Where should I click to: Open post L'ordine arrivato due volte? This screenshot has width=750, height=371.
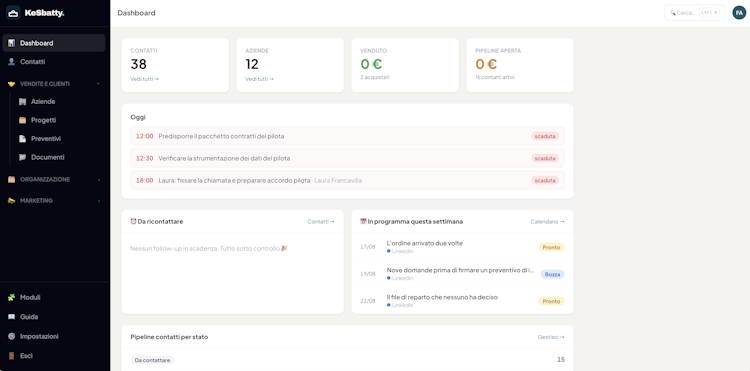tap(424, 243)
